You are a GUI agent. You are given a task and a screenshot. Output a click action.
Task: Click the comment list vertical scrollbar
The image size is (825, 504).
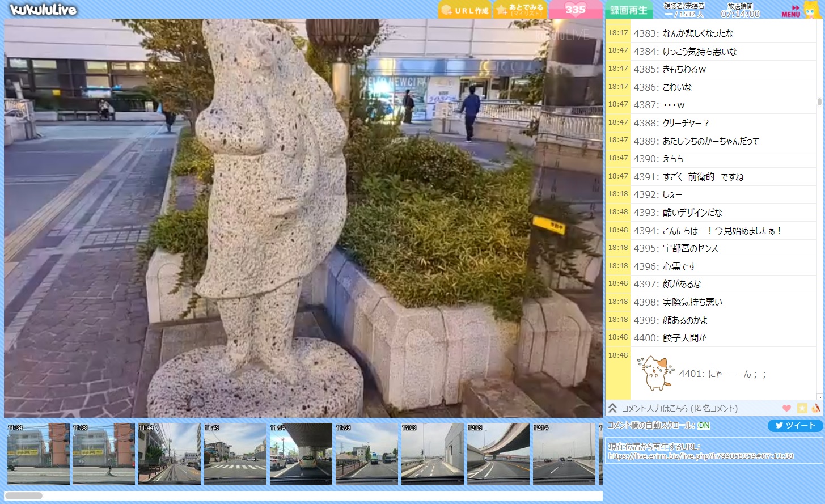tap(819, 102)
